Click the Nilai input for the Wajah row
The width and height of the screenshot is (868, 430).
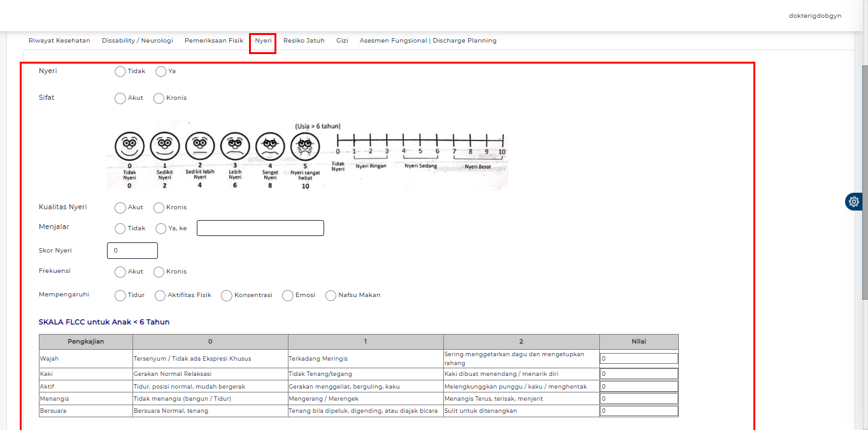pos(638,358)
